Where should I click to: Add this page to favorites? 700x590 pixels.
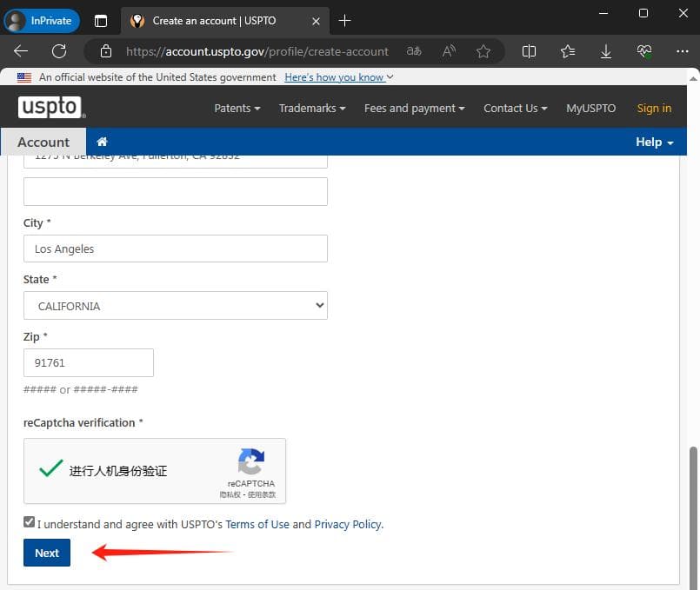point(483,51)
